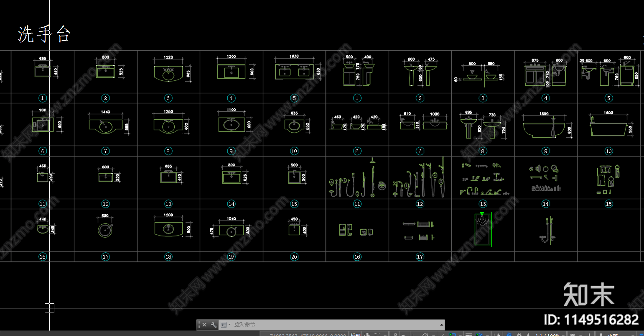Expand command history arrow at command line end
This screenshot has height=336, width=644.
coord(442,325)
